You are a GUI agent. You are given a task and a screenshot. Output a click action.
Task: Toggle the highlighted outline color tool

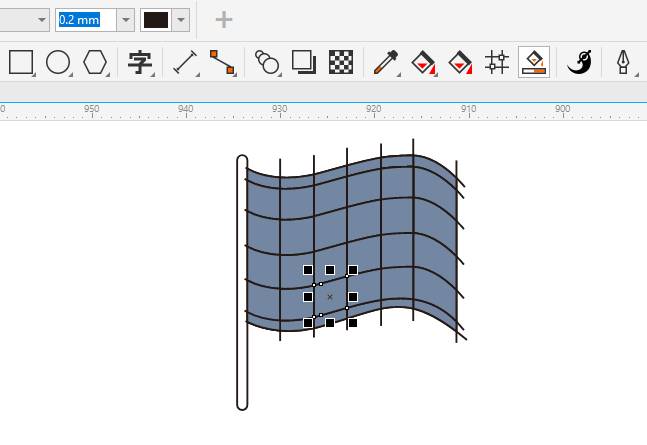(x=534, y=62)
